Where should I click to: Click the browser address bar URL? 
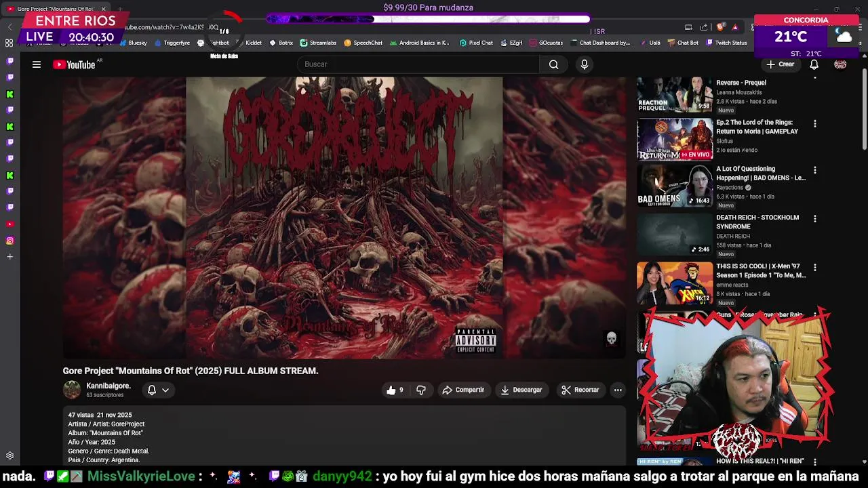[x=173, y=27]
